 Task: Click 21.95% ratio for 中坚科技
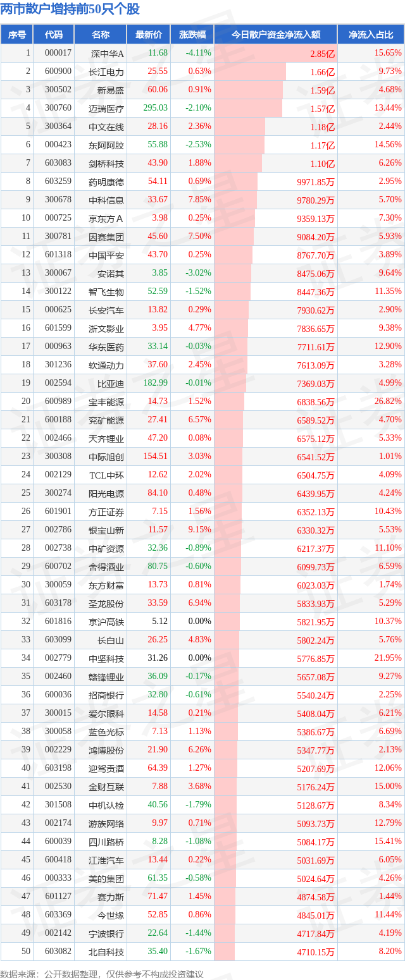(x=389, y=658)
